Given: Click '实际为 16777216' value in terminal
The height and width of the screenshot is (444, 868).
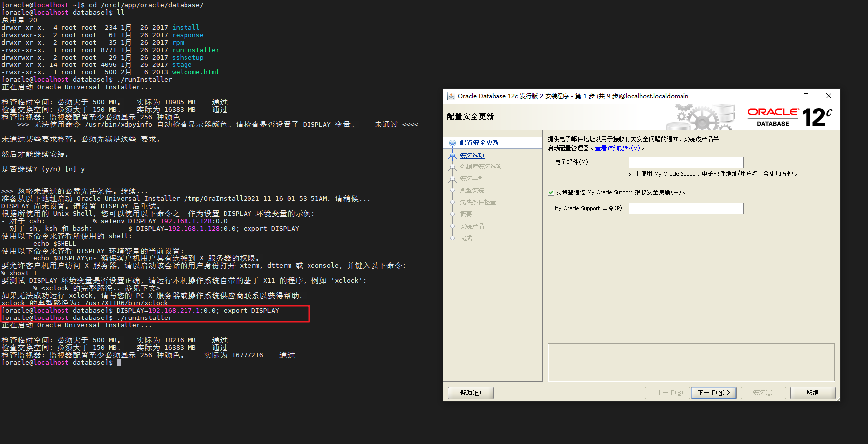Looking at the screenshot, I should [234, 355].
